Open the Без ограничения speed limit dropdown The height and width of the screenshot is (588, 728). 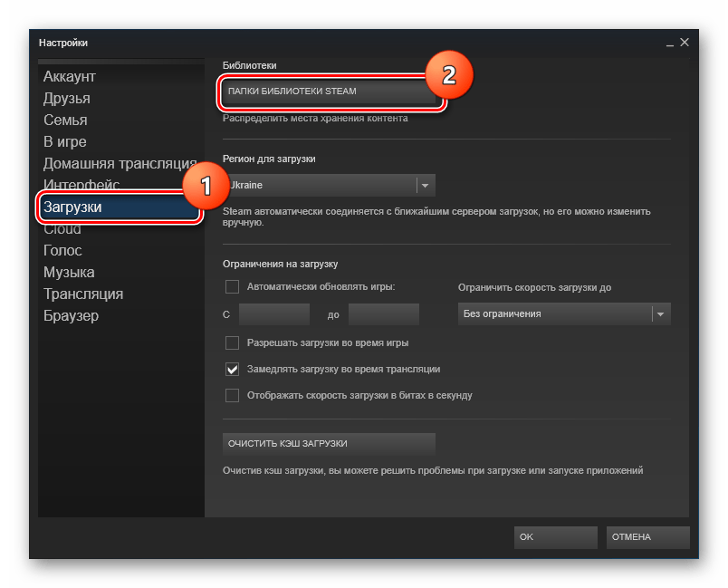[x=563, y=313]
